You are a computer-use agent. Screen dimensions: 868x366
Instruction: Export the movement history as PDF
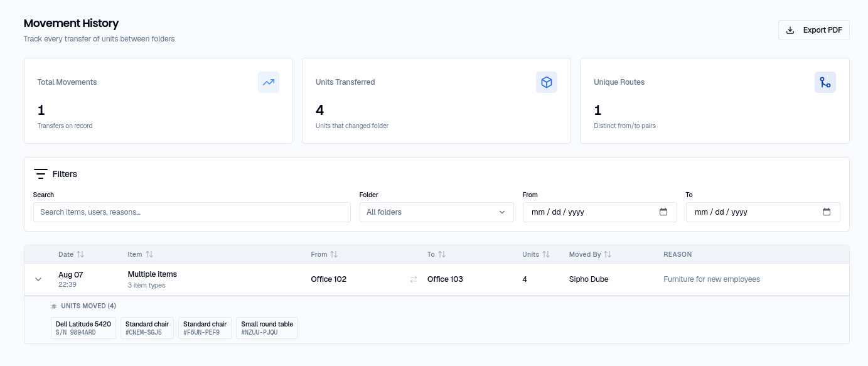(x=814, y=30)
